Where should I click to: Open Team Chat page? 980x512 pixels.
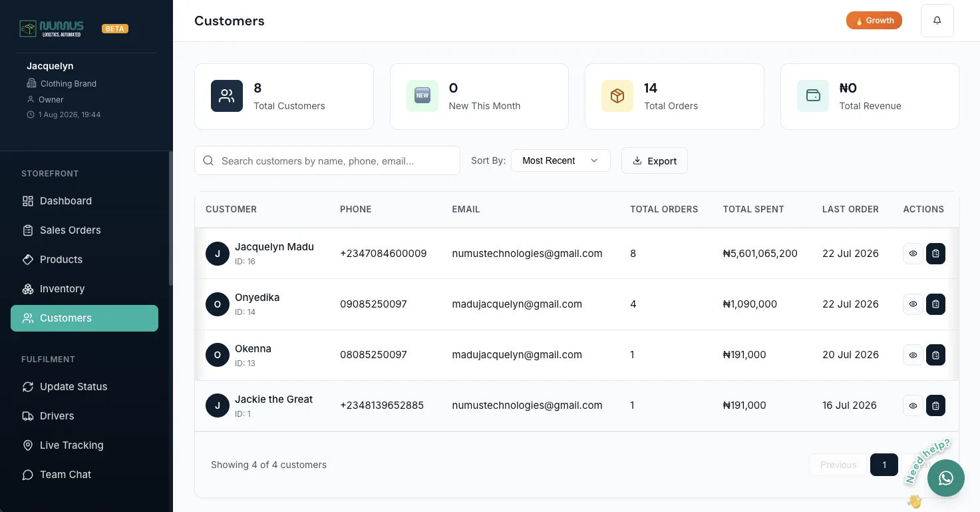pos(84,475)
